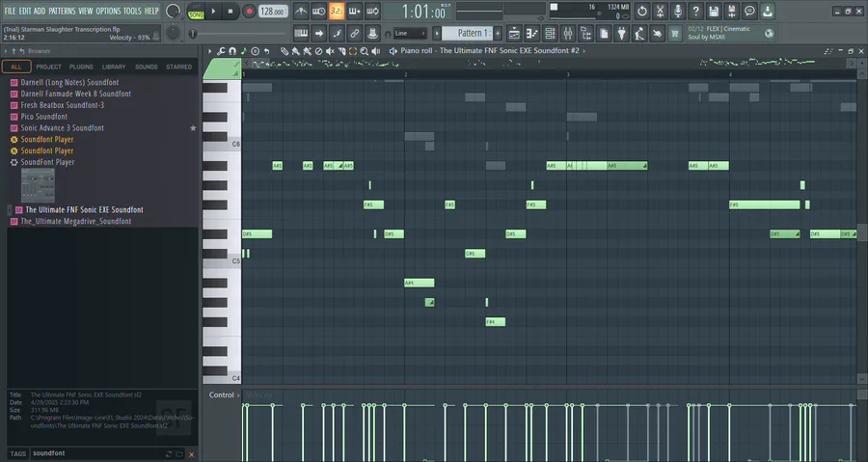Adjust the main volume knob
Image resolution: width=868 pixels, height=462 pixels.
click(173, 11)
